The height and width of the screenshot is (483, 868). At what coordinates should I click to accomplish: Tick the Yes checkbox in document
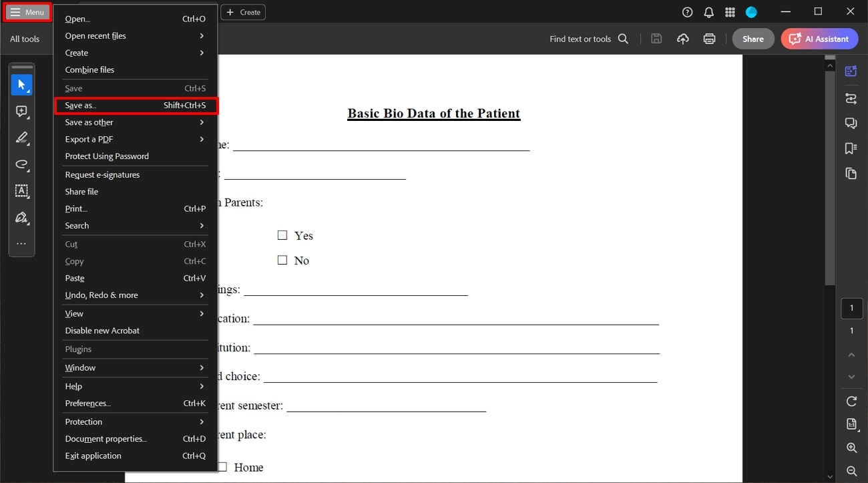(282, 235)
